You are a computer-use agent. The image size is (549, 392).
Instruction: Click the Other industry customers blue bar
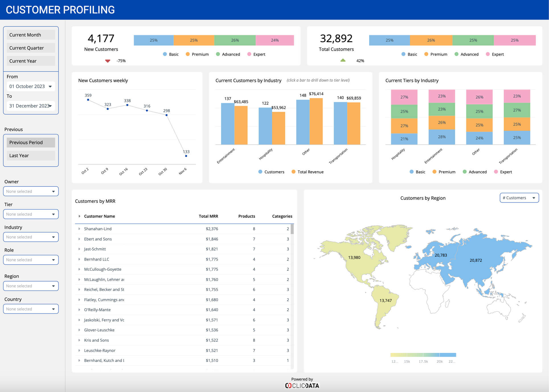pyautogui.click(x=302, y=122)
